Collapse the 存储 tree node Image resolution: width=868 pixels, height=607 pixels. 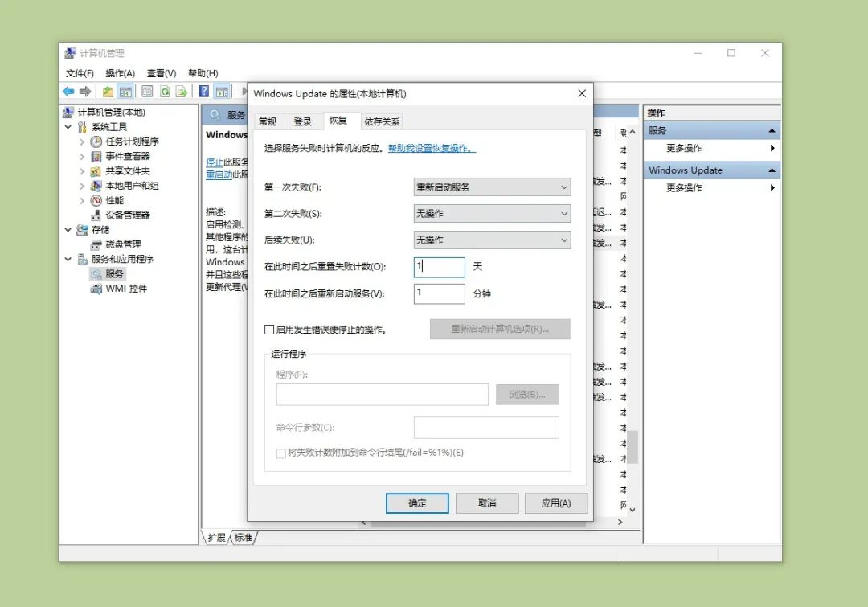[68, 230]
